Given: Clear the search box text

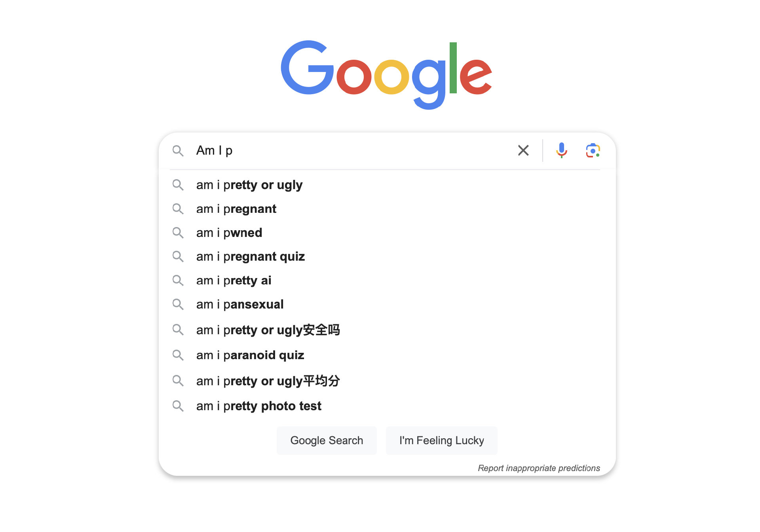Looking at the screenshot, I should 523,150.
